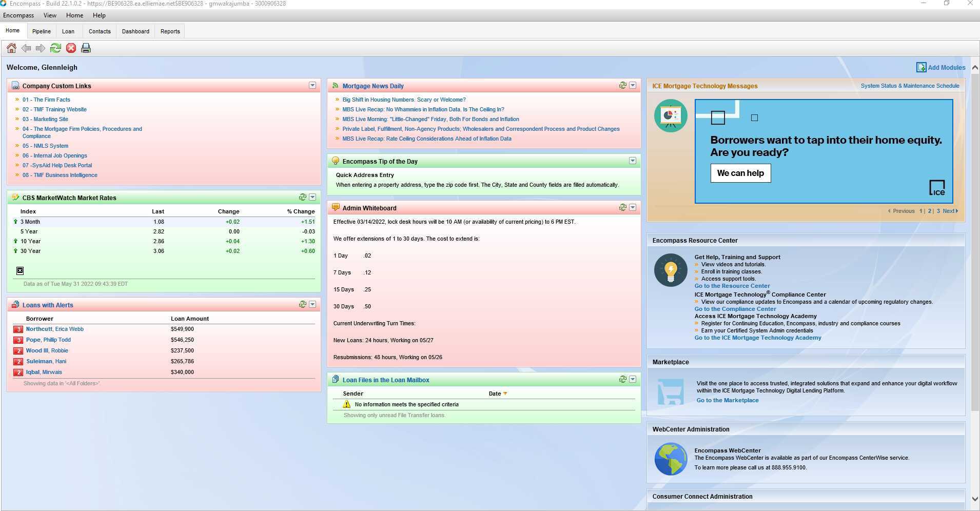Click the Forward arrow toolbar icon
The height and width of the screenshot is (511, 980).
40,48
